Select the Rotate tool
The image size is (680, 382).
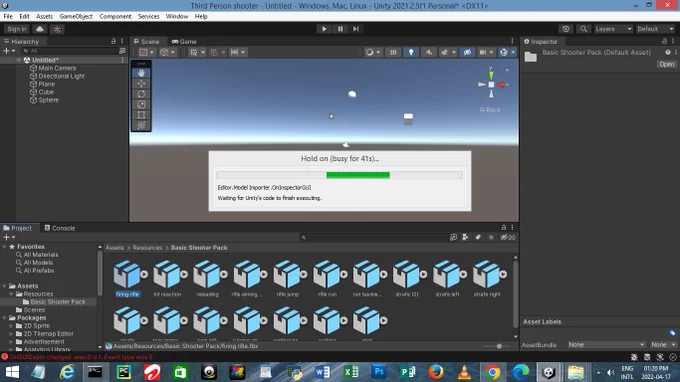click(141, 94)
